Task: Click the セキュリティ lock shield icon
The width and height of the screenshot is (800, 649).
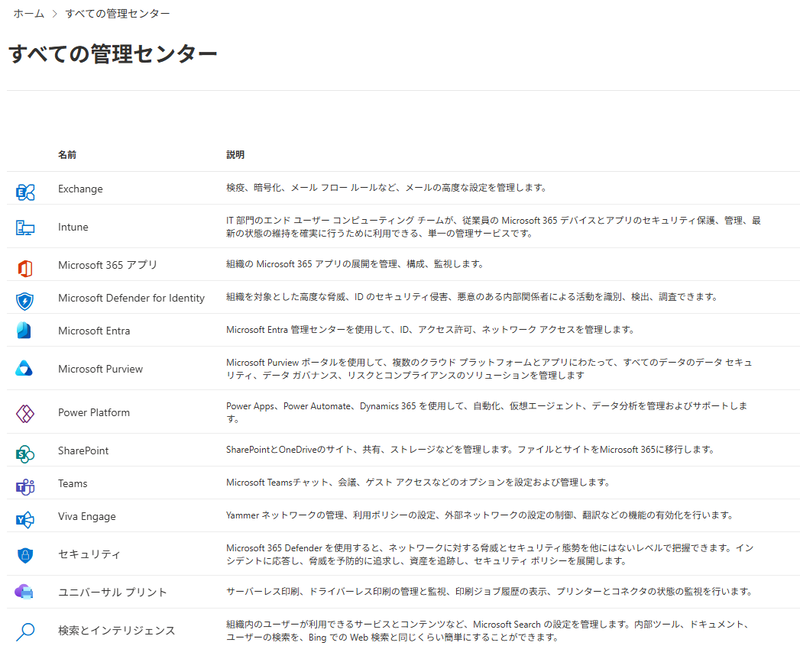Action: click(25, 555)
